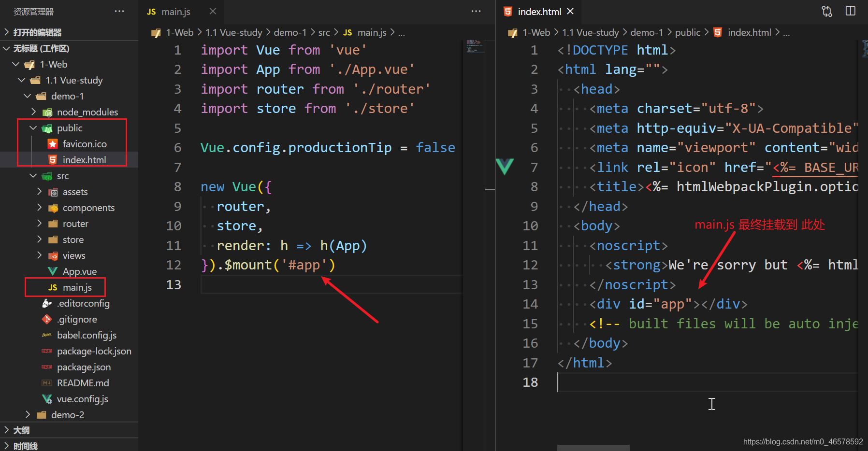Click the node_modules folder icon
The width and height of the screenshot is (868, 451).
47,112
